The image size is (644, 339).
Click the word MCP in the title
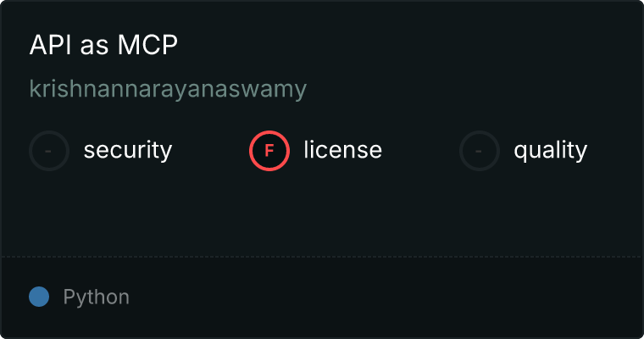[147, 44]
